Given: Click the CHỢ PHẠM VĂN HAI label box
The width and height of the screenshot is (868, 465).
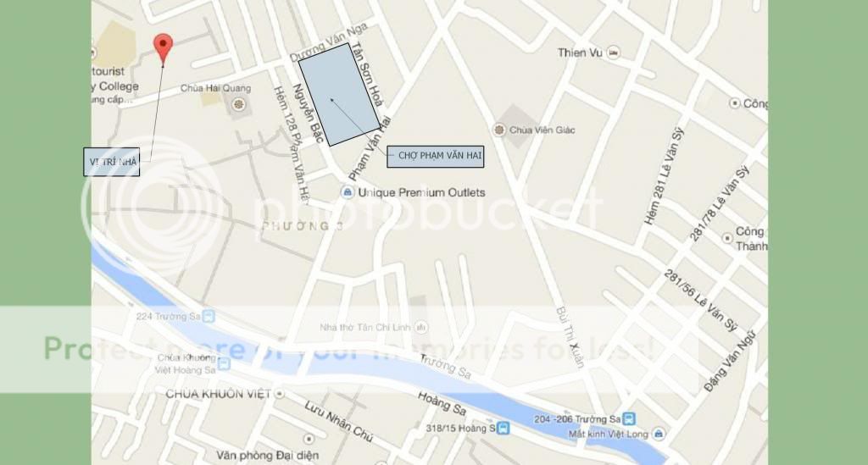Looking at the screenshot, I should 435,156.
